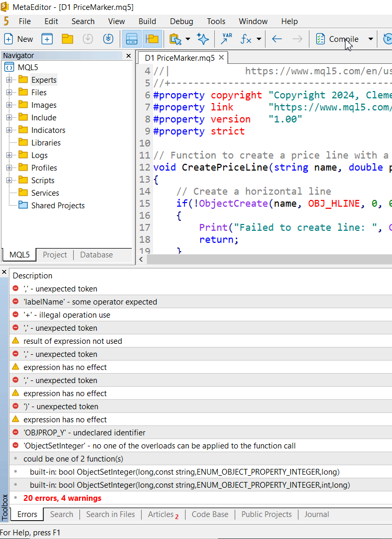Switch to the Errors tab

click(x=27, y=514)
